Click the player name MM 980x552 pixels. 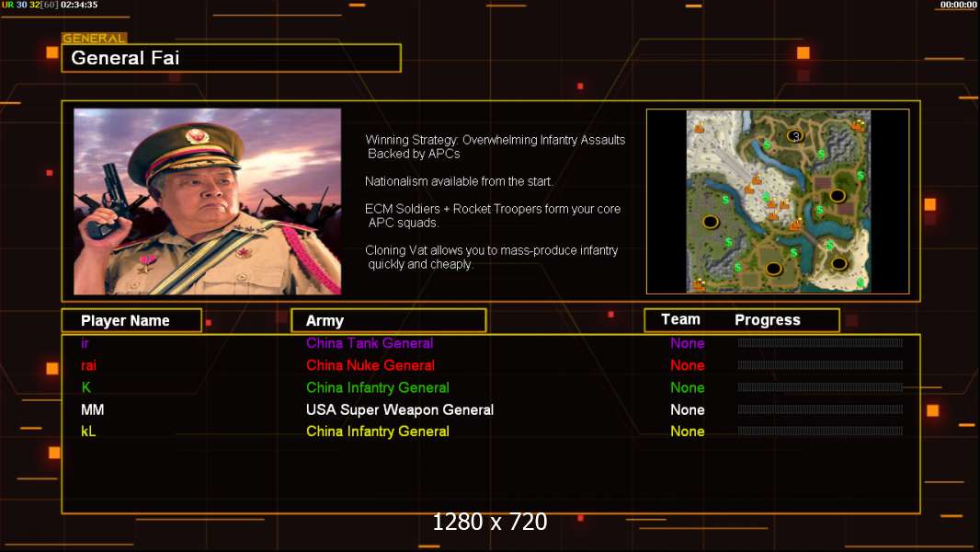pos(93,409)
